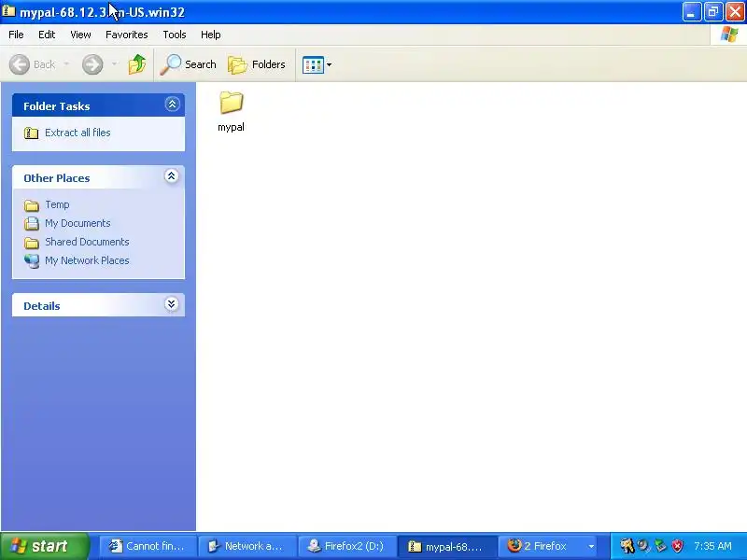The image size is (747, 560).
Task: Click the Windows flag logo in menu bar
Action: coord(729,35)
